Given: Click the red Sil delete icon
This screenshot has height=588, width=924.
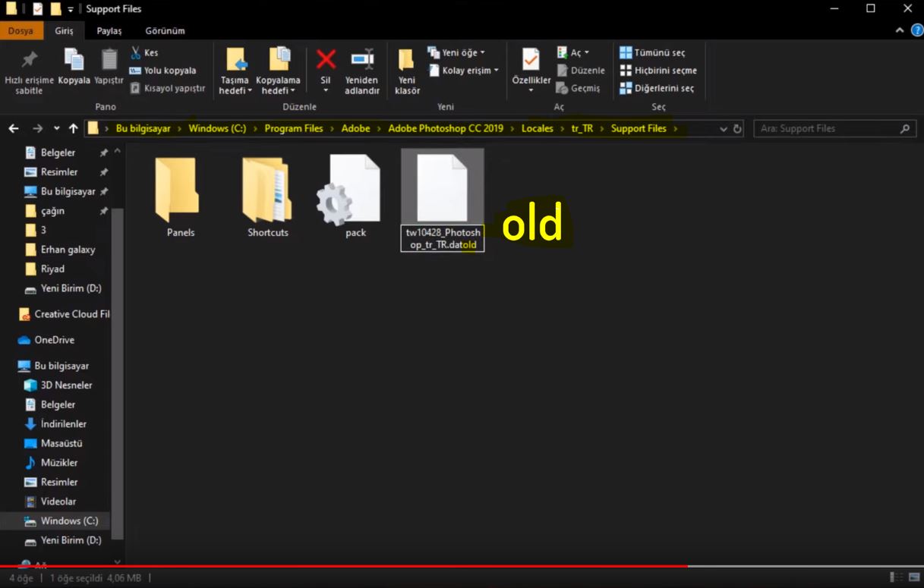Looking at the screenshot, I should 326,60.
